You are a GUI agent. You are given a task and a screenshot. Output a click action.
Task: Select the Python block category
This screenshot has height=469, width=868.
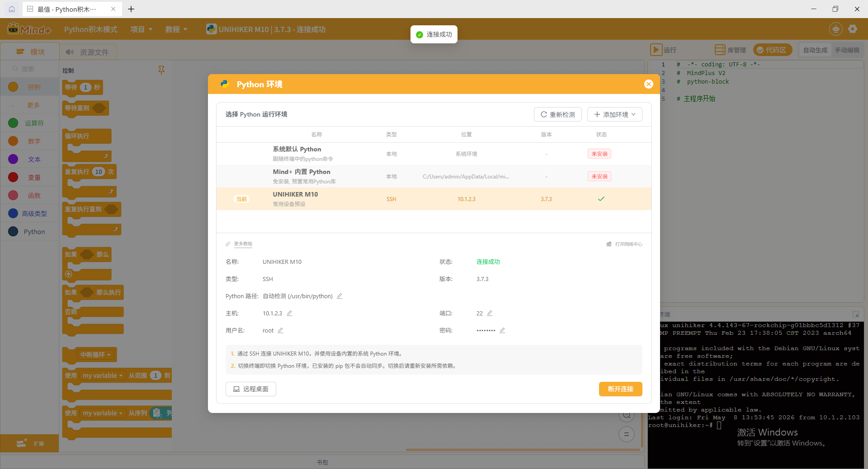[29, 231]
